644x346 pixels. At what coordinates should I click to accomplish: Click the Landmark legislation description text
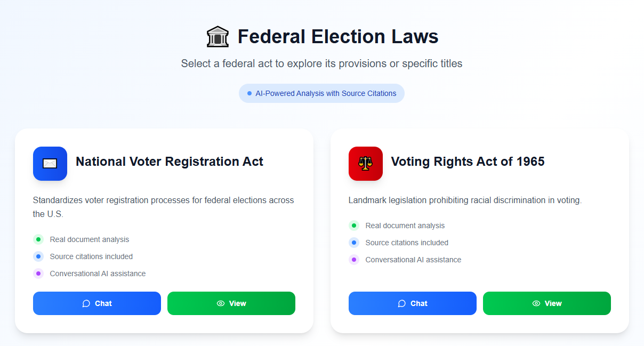(x=465, y=200)
